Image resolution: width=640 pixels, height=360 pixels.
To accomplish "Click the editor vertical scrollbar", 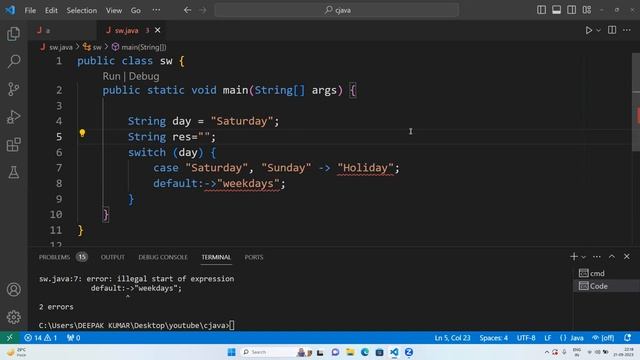I will click(636, 102).
